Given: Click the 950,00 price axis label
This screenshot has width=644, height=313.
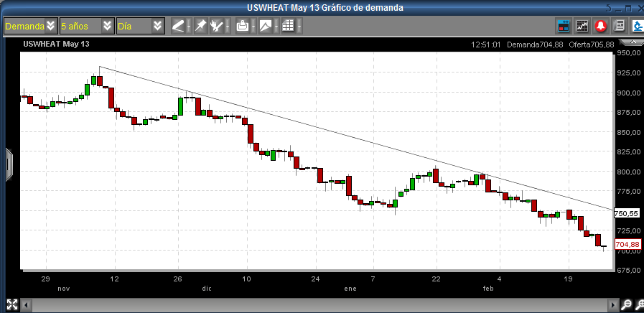Looking at the screenshot, I should (629, 53).
